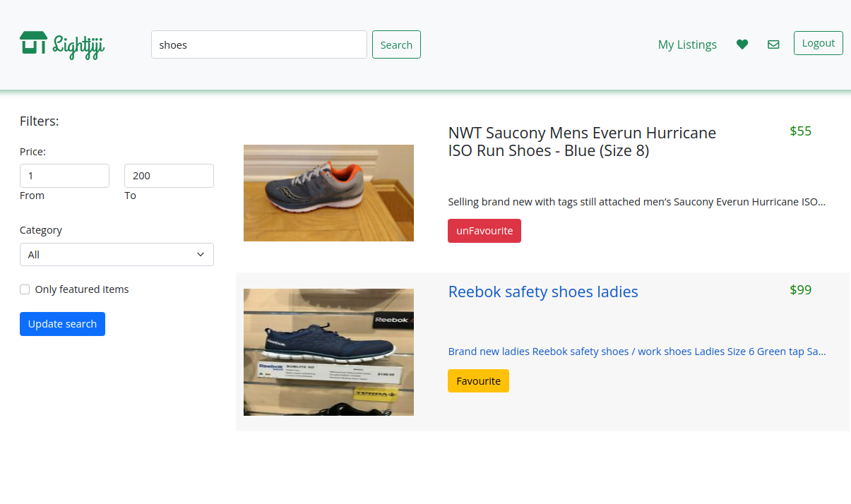851x504 pixels.
Task: Click the Saucony shoe thumbnail image
Action: click(328, 193)
